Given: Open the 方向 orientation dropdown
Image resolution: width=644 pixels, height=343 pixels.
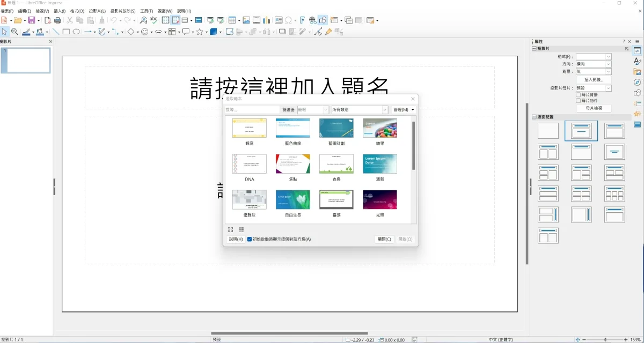Looking at the screenshot, I should [x=594, y=64].
